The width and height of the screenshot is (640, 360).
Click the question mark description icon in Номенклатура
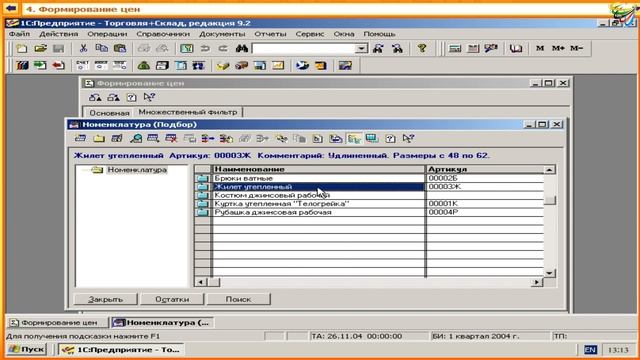click(390, 139)
